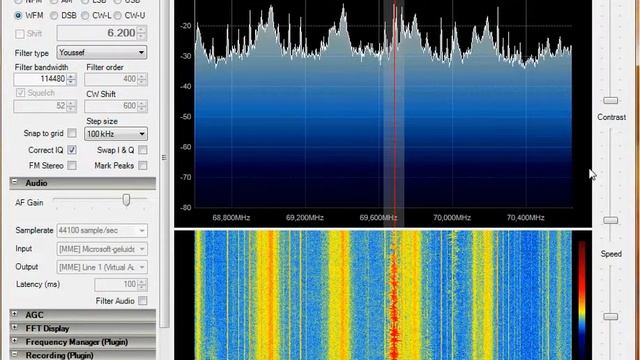The height and width of the screenshot is (360, 640).
Task: Open the Input device dropdown
Action: point(102,249)
